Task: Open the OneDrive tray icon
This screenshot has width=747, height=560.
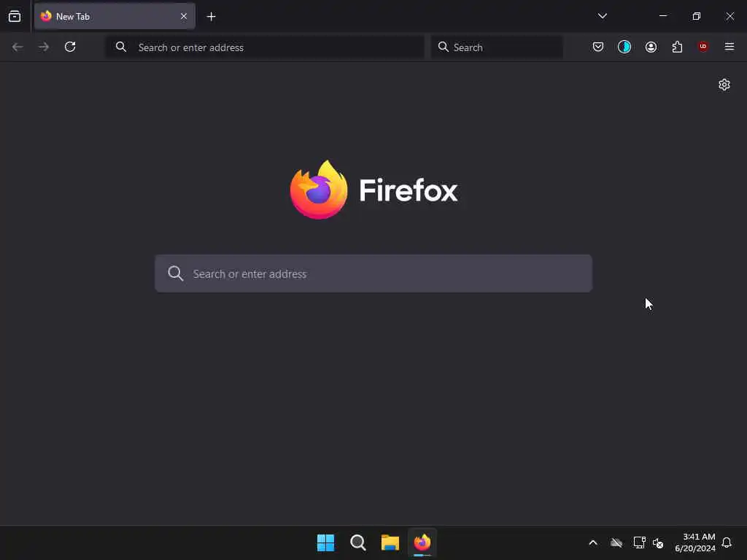Action: pyautogui.click(x=616, y=542)
